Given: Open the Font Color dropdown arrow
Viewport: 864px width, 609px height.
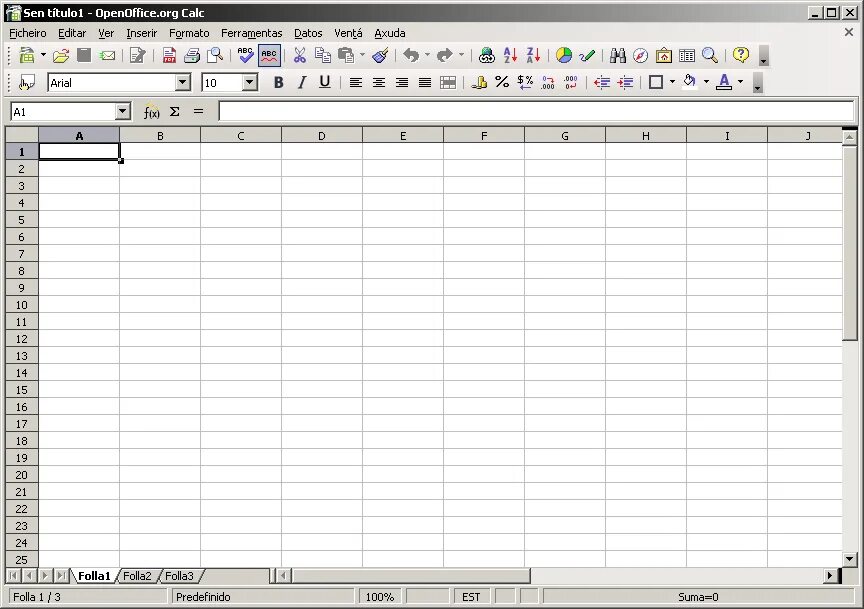Looking at the screenshot, I should pos(741,82).
